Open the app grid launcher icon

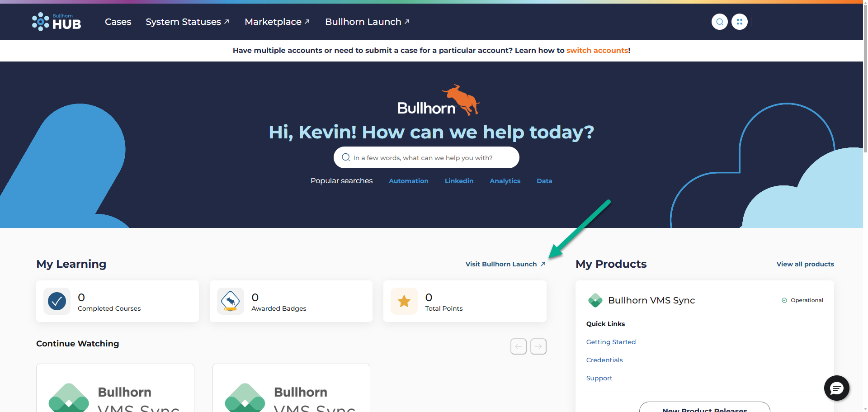pos(740,22)
